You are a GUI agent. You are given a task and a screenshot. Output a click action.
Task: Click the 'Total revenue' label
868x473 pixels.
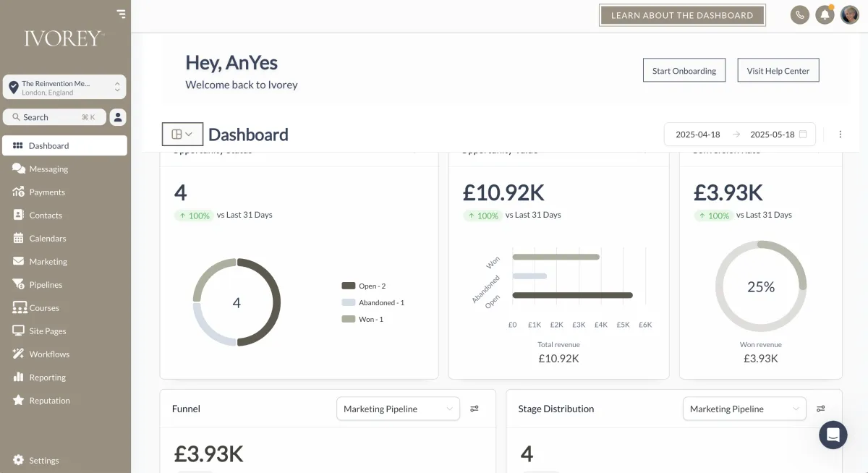click(x=558, y=344)
